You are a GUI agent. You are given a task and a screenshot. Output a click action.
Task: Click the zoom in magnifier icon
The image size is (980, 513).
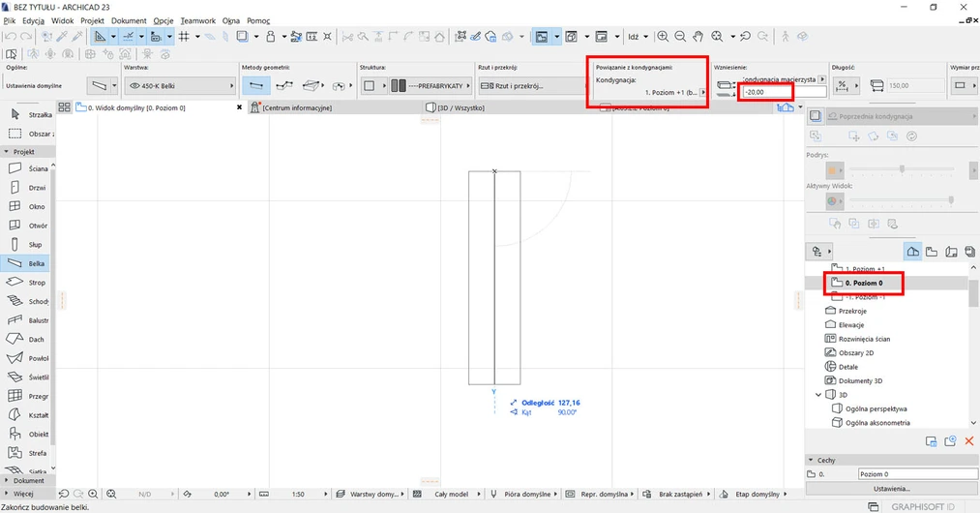[x=663, y=37]
